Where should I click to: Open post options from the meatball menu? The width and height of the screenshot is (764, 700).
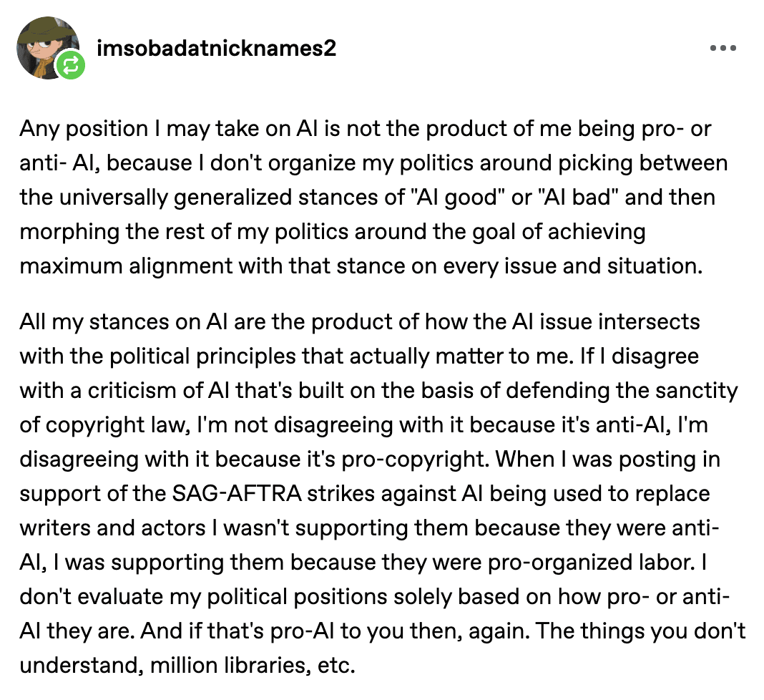(x=724, y=48)
